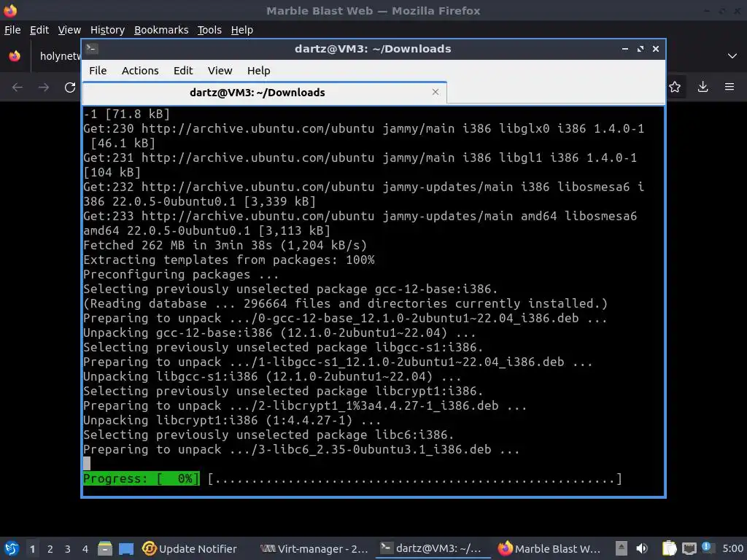Close the dartz@VM3 terminal tab
Image resolution: width=747 pixels, height=560 pixels.
coord(435,92)
